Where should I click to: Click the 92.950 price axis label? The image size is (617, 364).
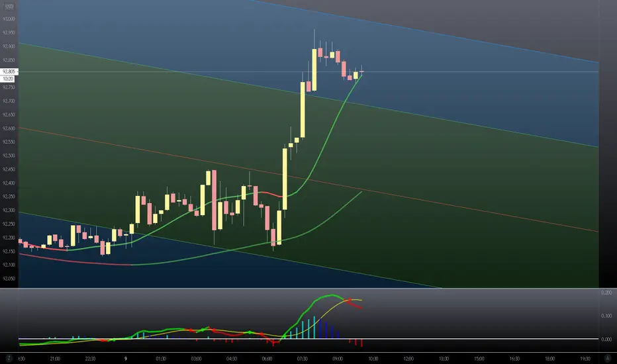point(9,32)
